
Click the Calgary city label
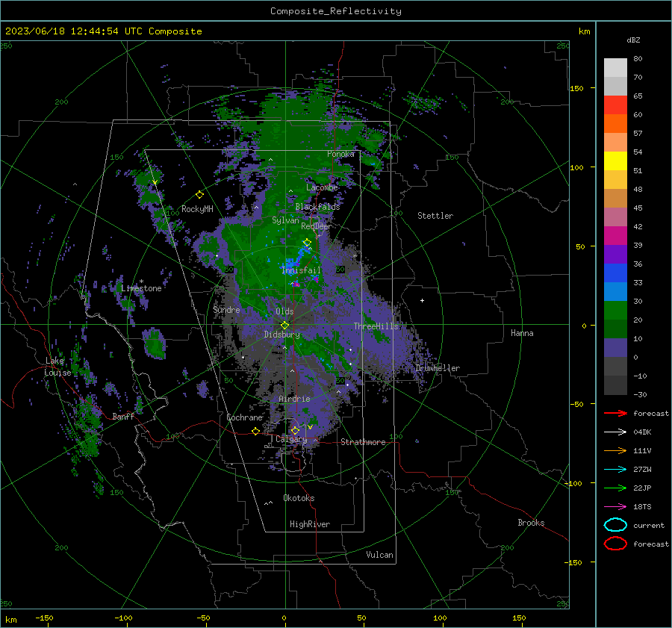(291, 439)
